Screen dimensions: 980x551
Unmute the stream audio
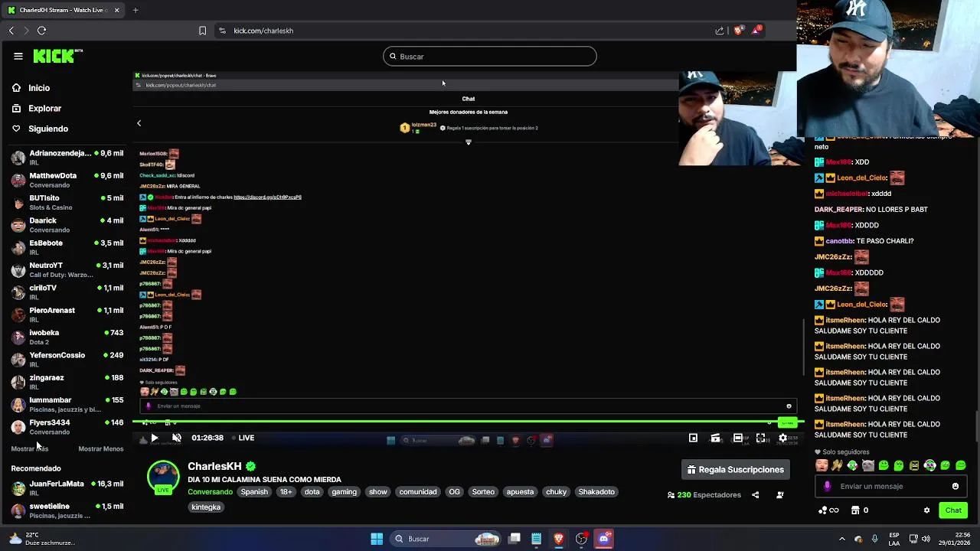176,438
